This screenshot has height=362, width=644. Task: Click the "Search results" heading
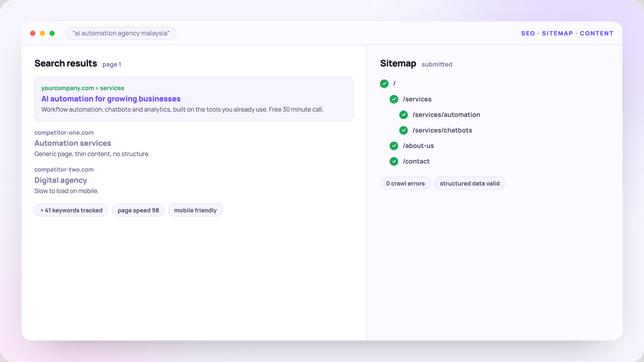[66, 63]
